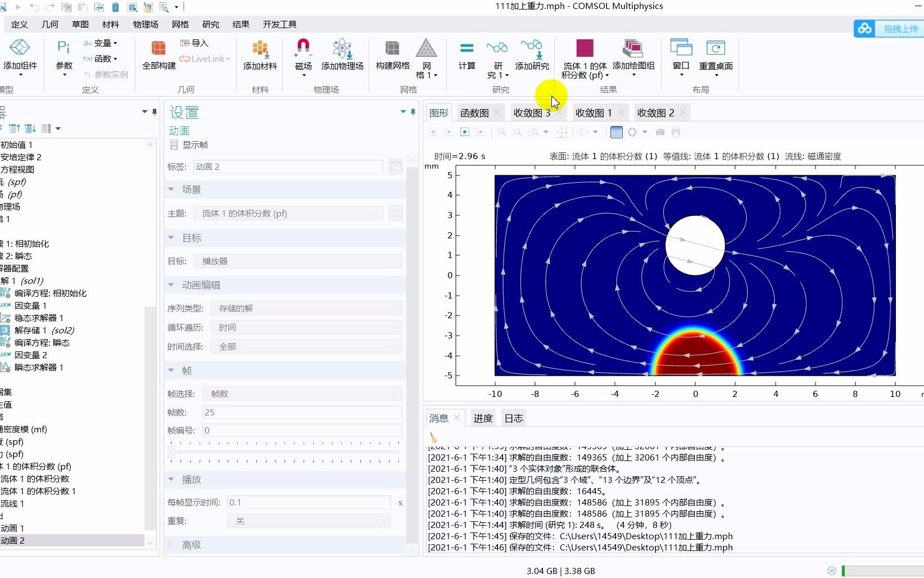The image size is (924, 578).
Task: Take a snapshot with the camera icon
Action: [660, 132]
